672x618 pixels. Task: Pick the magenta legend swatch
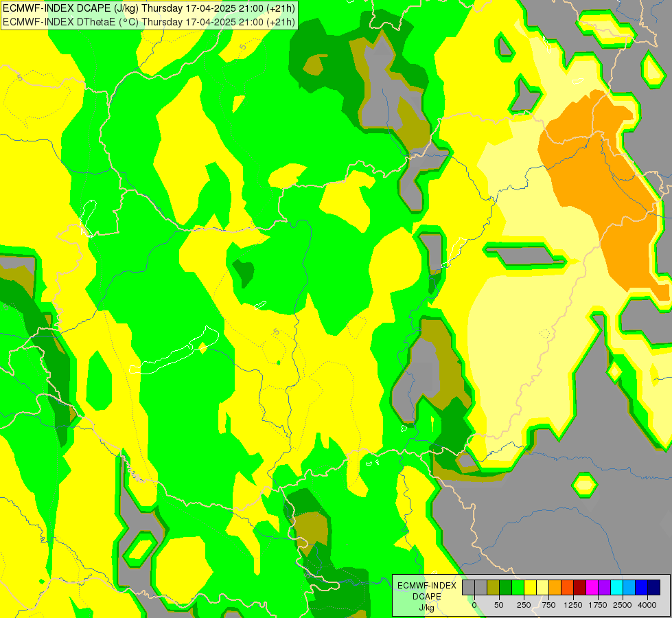click(x=592, y=587)
